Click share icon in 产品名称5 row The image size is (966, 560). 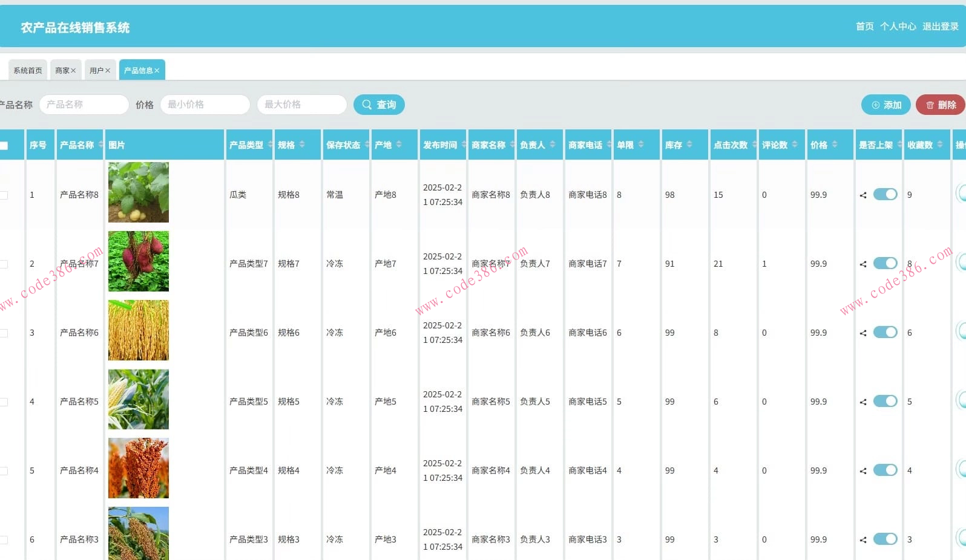coord(863,402)
